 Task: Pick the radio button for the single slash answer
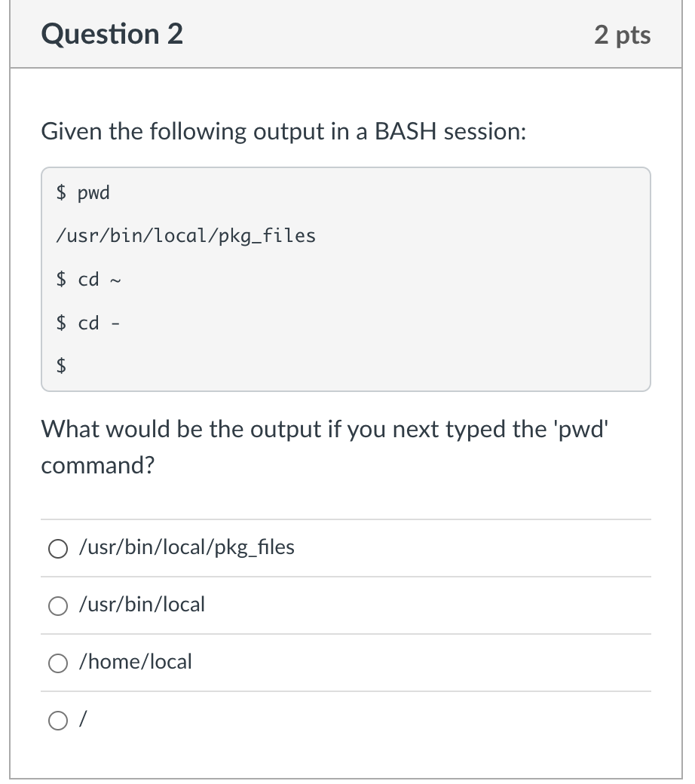58,721
